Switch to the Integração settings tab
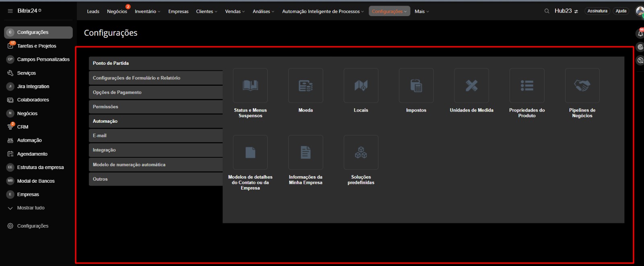 (155, 150)
